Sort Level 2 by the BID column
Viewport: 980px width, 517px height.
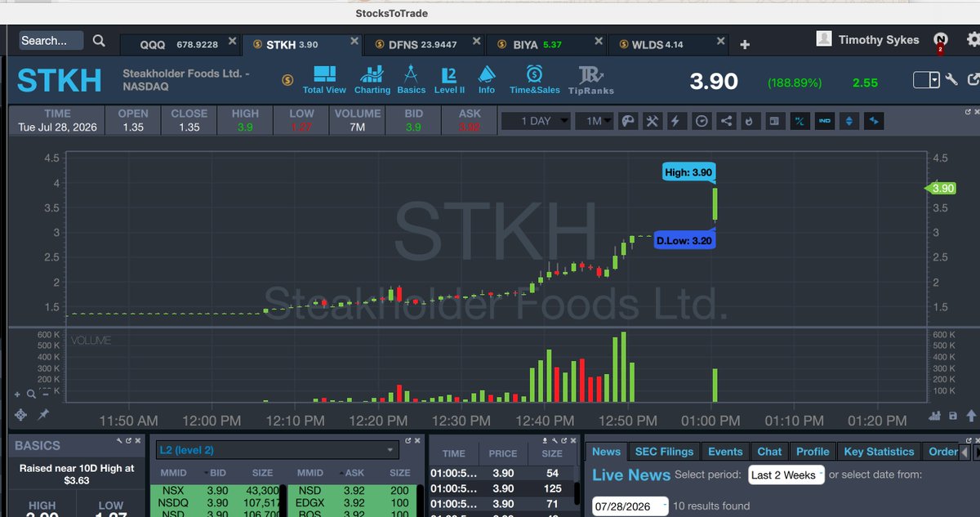(x=218, y=473)
